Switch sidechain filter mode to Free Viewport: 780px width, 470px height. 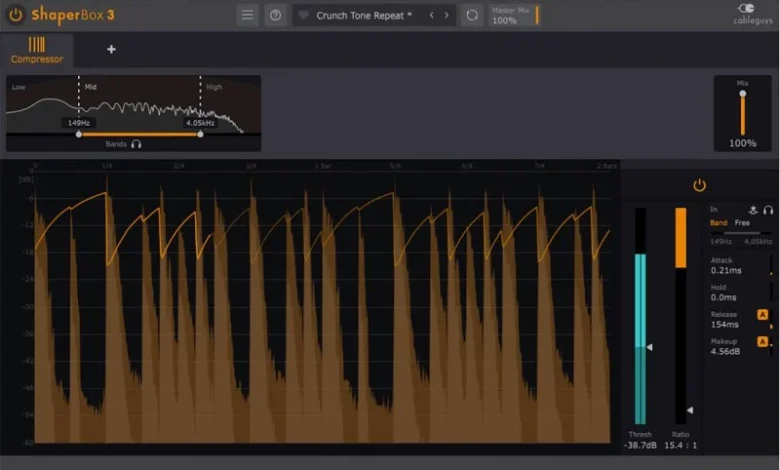tap(742, 223)
